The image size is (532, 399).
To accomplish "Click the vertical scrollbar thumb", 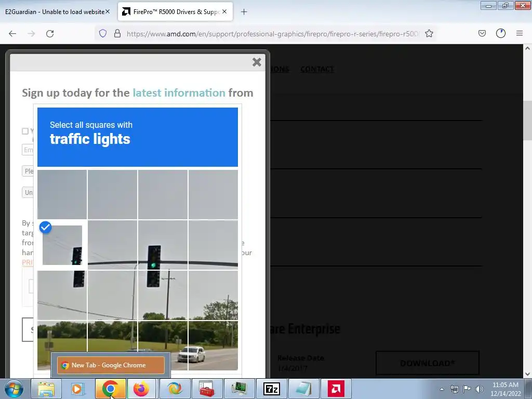I will (x=527, y=120).
